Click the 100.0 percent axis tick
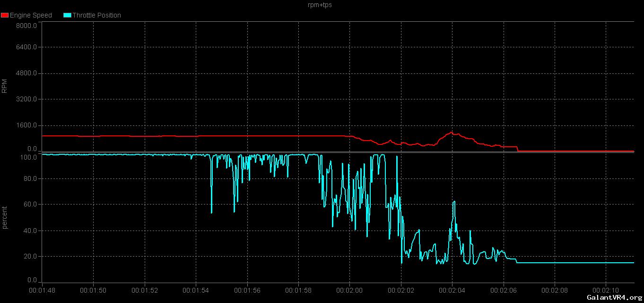644x303 pixels. pos(28,157)
